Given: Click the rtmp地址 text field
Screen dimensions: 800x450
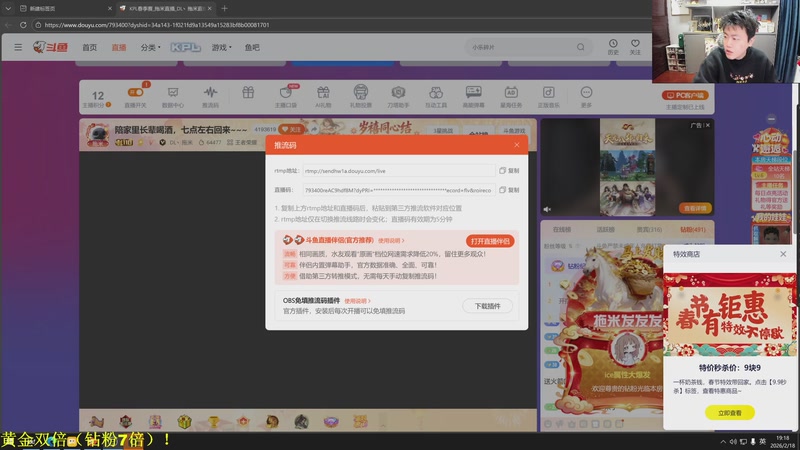Looking at the screenshot, I should [398, 171].
